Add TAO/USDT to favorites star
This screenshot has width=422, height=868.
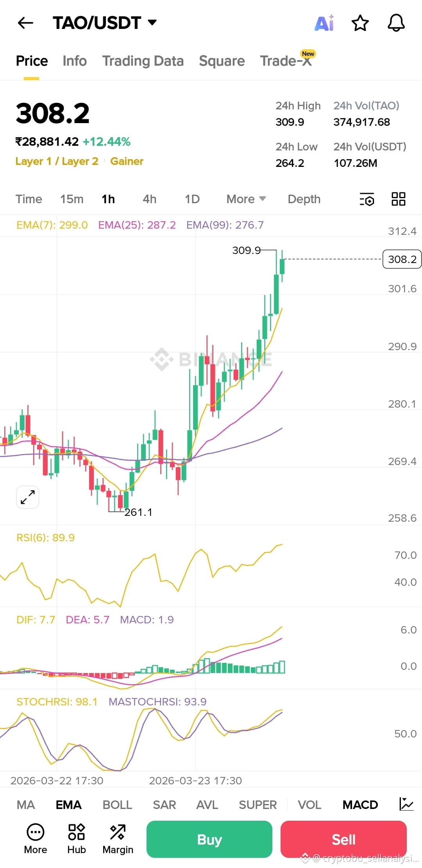point(360,23)
